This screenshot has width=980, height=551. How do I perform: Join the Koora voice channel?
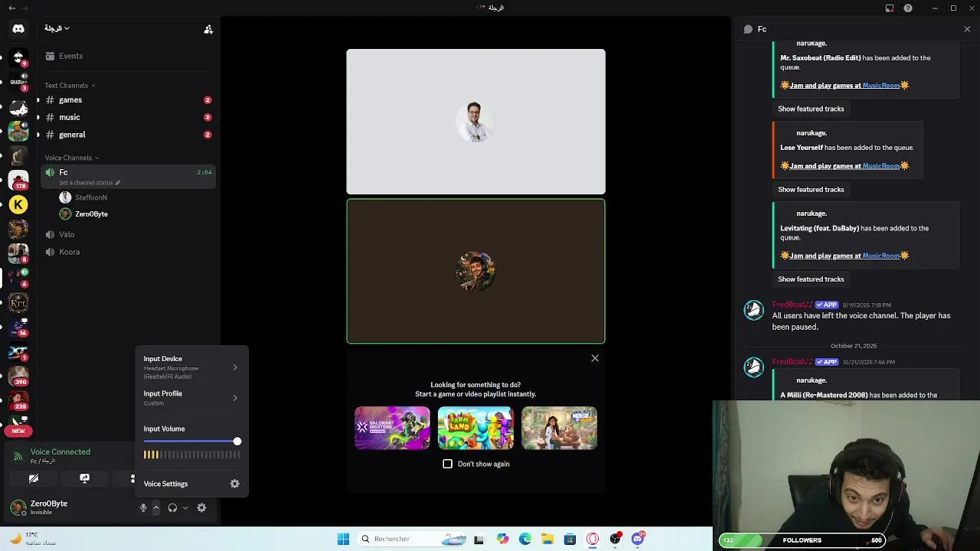tap(128, 252)
